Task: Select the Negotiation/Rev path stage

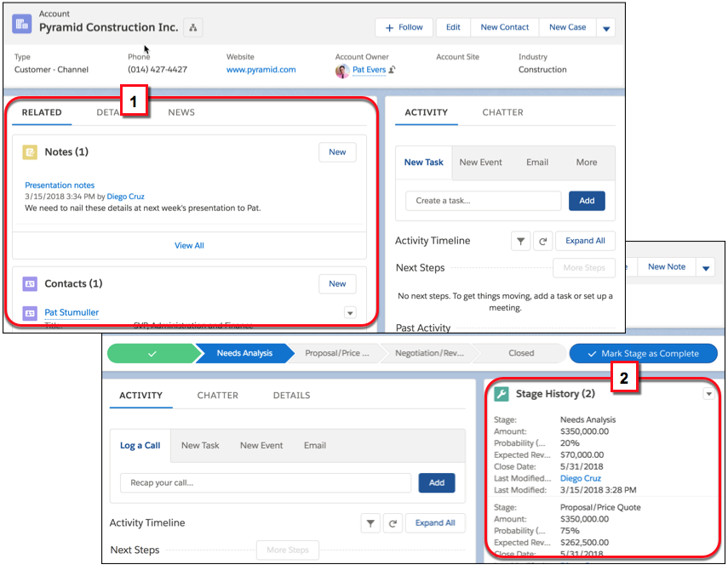Action: pyautogui.click(x=429, y=353)
